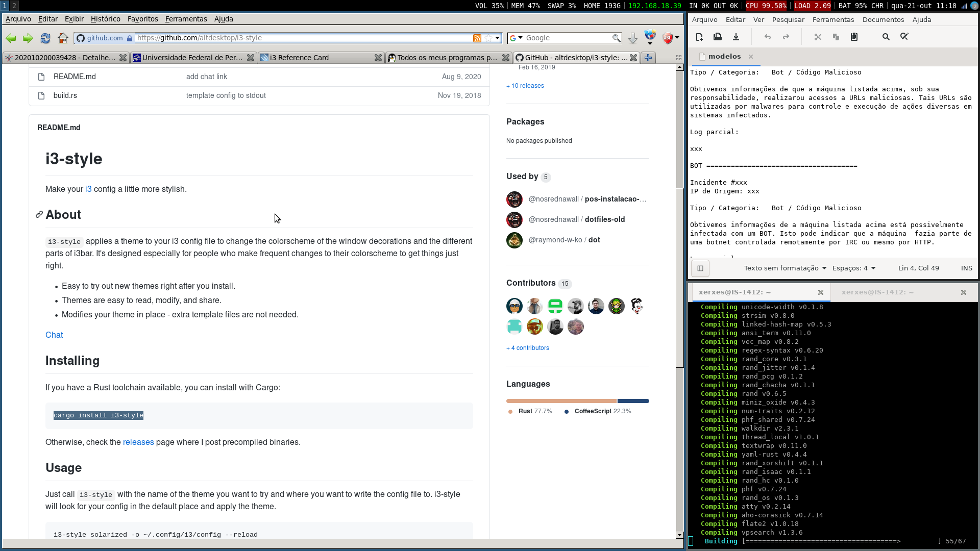This screenshot has width=980, height=551.
Task: Open the dropdown arrow beside the Adblock icon
Action: pos(677,38)
